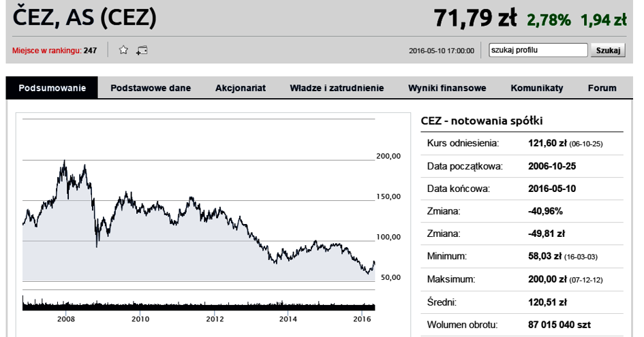
Task: Click the ČEZ, AS (CEZ) company title
Action: (x=85, y=17)
